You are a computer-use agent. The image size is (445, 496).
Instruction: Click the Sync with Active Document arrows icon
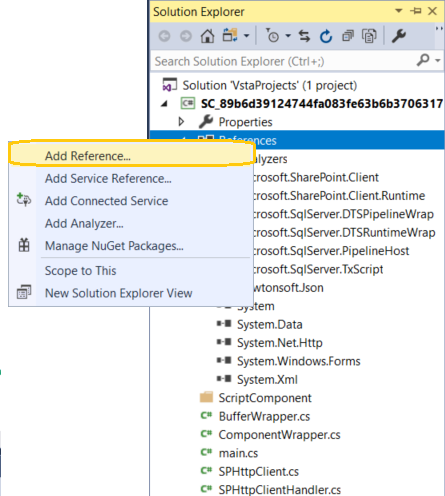pyautogui.click(x=304, y=36)
